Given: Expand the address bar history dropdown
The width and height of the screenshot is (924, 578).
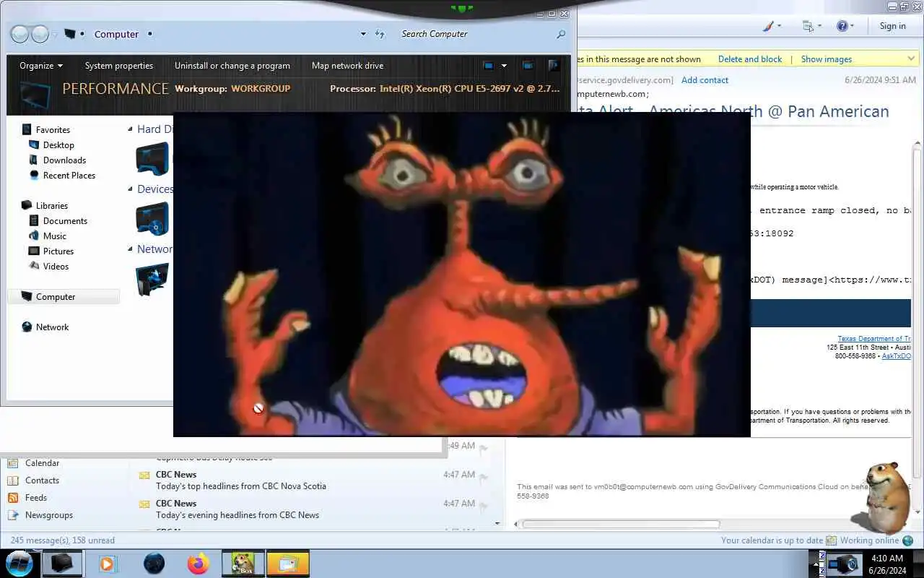Looking at the screenshot, I should 363,34.
